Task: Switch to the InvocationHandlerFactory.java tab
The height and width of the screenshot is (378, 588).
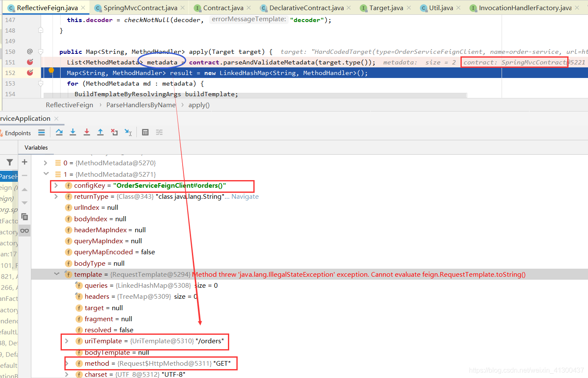Action: [x=525, y=8]
